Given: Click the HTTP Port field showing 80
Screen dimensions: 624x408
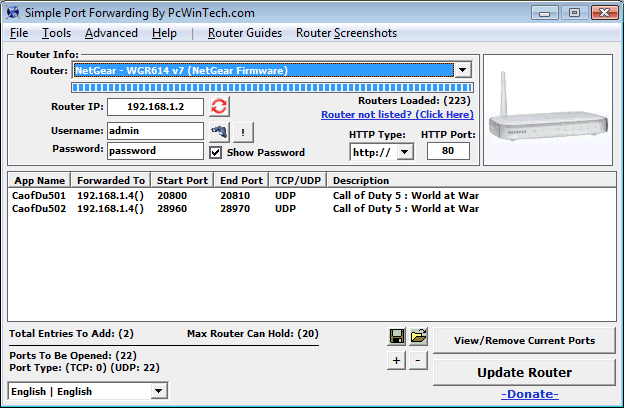Looking at the screenshot, I should pyautogui.click(x=448, y=151).
